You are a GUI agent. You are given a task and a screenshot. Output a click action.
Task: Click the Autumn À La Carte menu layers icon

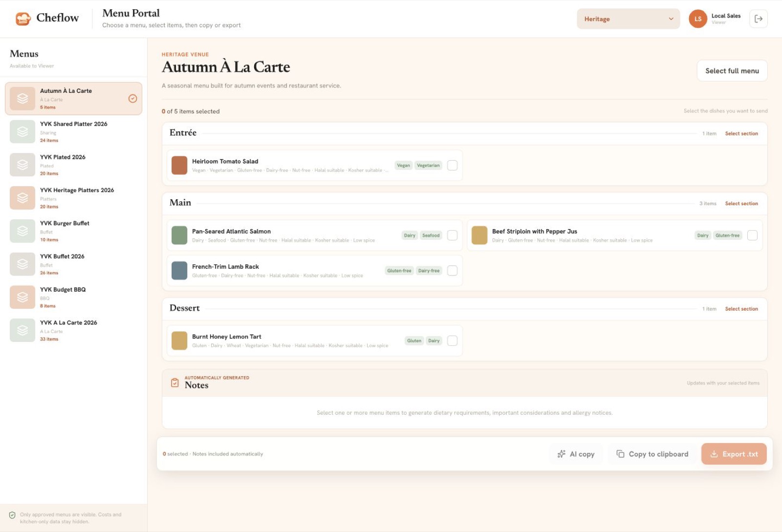[22, 99]
